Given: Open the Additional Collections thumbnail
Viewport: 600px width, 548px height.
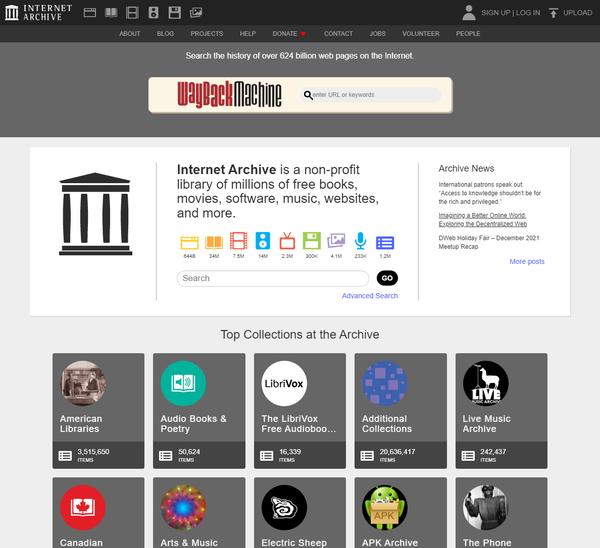Looking at the screenshot, I should 385,383.
